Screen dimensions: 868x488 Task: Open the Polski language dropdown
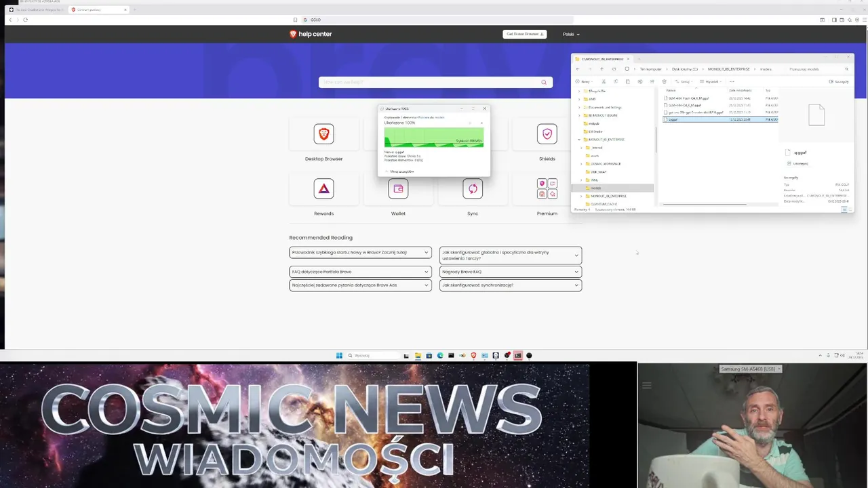571,34
